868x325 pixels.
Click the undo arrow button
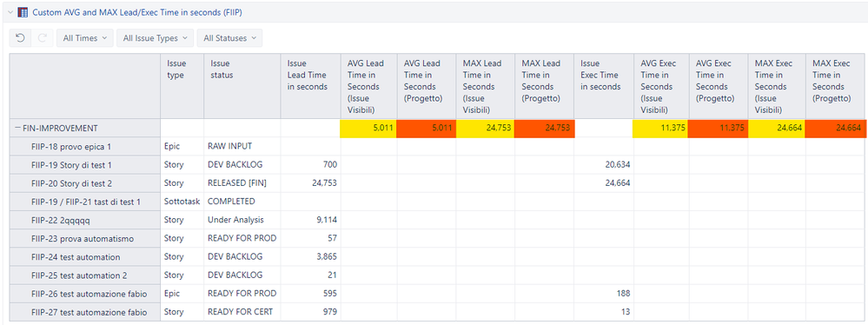(20, 38)
